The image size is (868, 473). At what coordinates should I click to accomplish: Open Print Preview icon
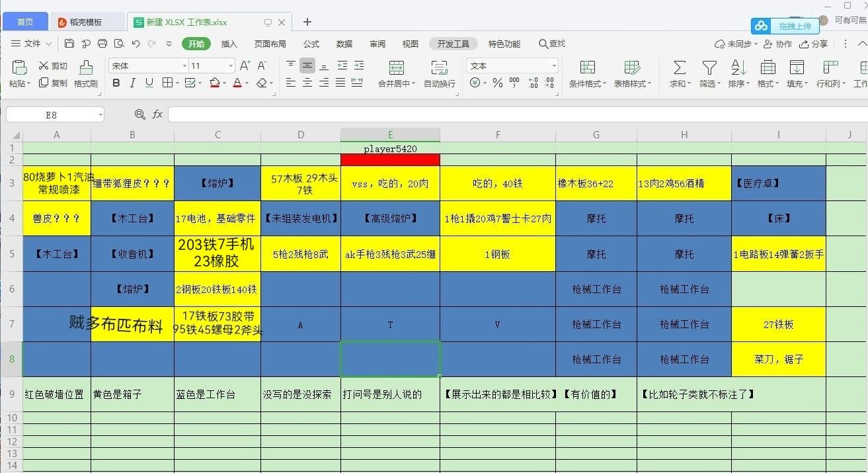coord(119,44)
